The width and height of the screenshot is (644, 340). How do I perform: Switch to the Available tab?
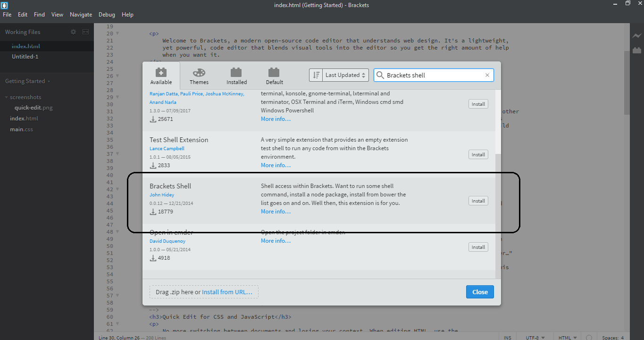tap(161, 76)
